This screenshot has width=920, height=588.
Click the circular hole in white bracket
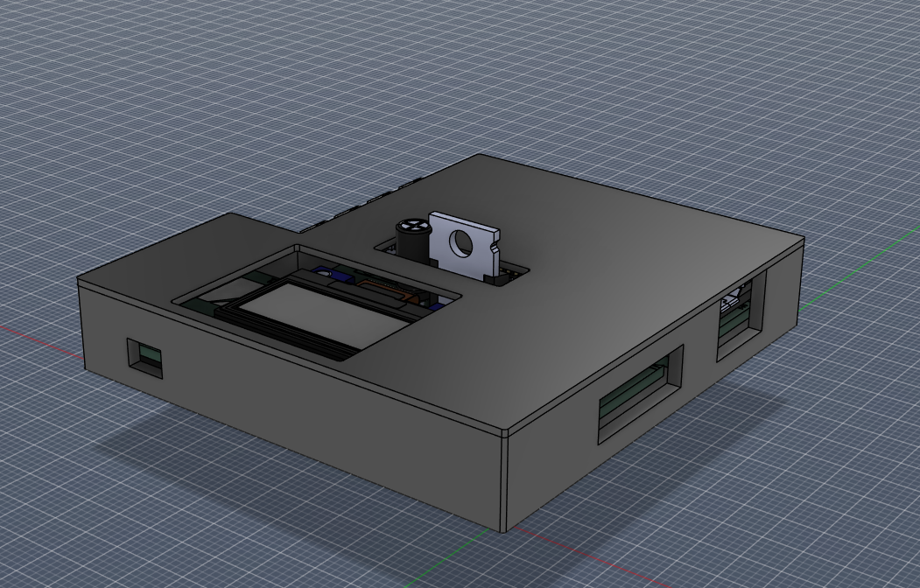click(x=459, y=245)
